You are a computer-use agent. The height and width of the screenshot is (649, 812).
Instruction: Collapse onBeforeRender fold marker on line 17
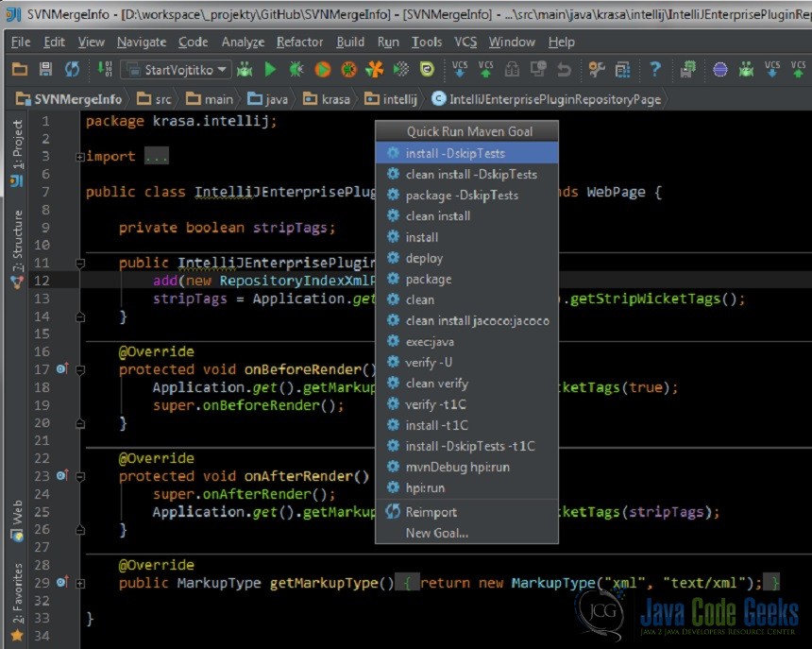80,369
